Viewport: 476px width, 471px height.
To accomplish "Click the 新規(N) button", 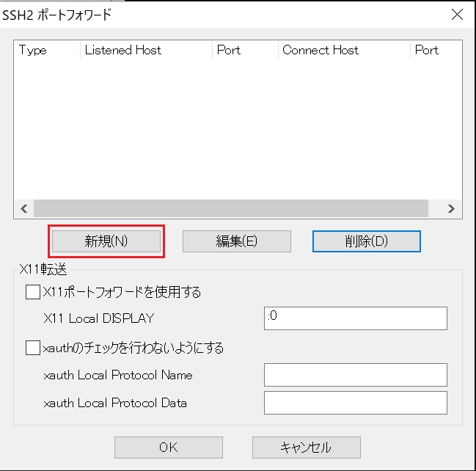I will (x=106, y=241).
